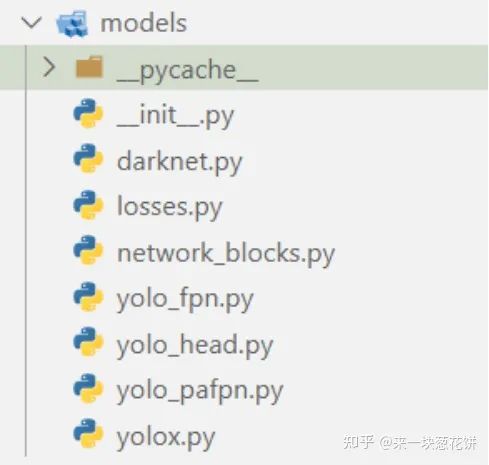The image size is (489, 465).
Task: Click the Python icon beside __init__.py
Action: click(x=88, y=113)
